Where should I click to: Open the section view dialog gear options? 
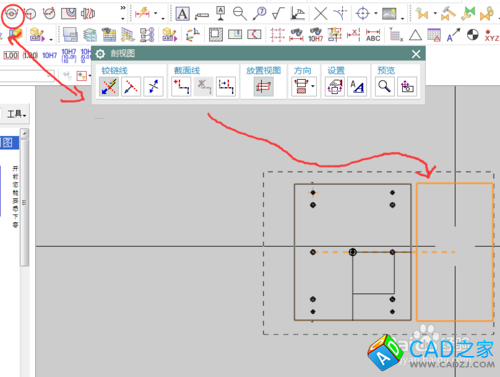(100, 54)
